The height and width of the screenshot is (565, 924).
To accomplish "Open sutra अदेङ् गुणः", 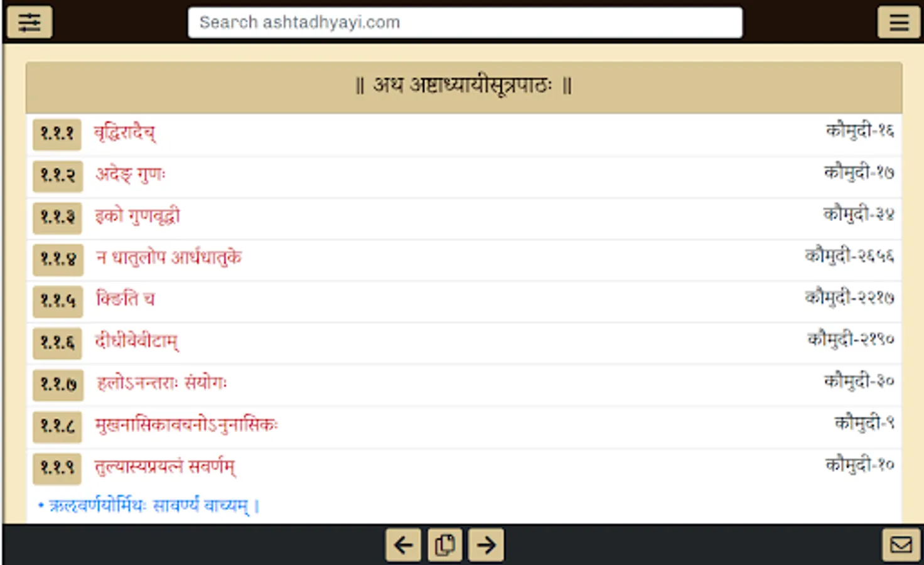I will [130, 176].
